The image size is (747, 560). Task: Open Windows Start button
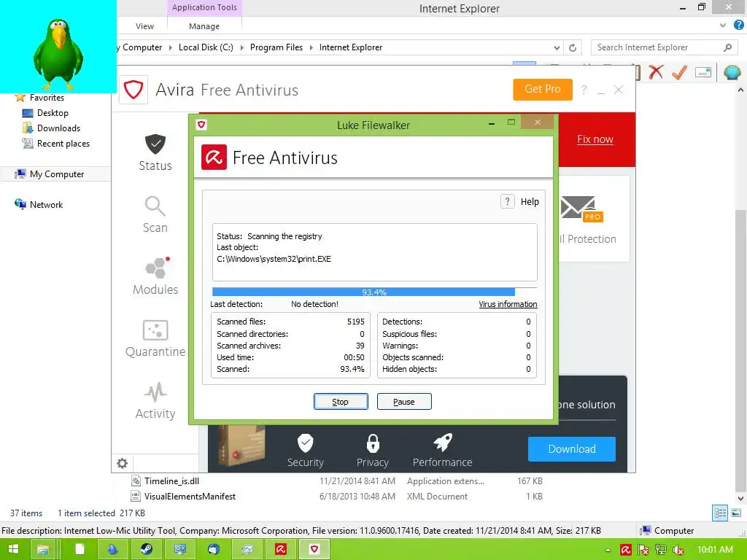tap(13, 549)
